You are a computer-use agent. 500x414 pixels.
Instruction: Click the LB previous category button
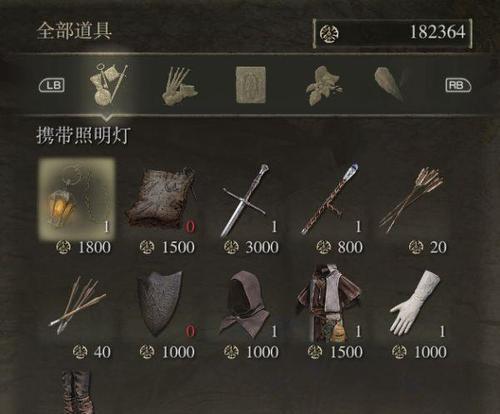click(x=52, y=85)
